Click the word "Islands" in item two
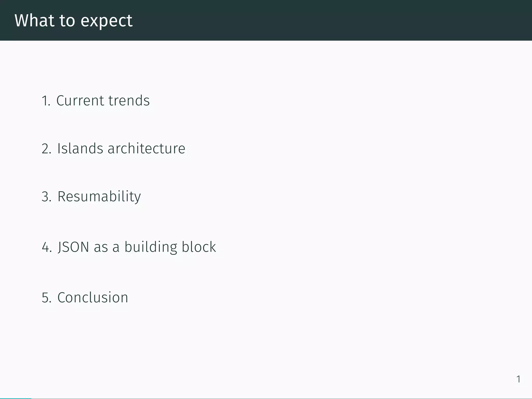The height and width of the screenshot is (399, 532). point(80,149)
